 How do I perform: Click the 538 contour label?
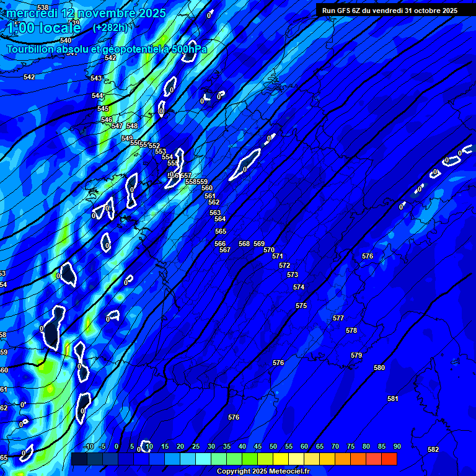click(x=43, y=7)
